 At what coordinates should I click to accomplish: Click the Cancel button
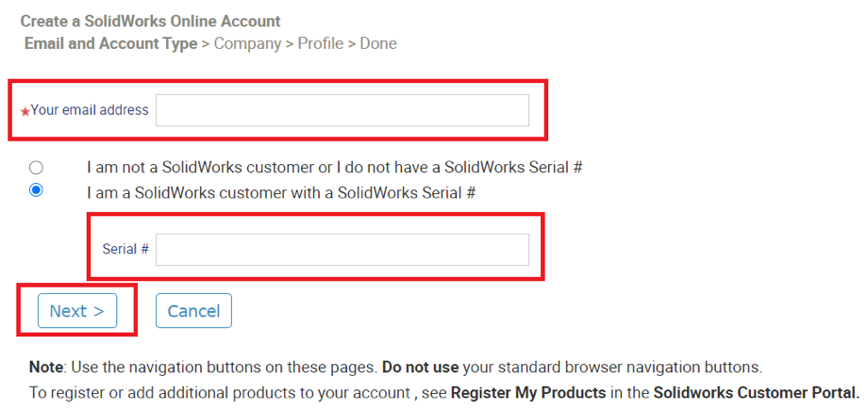click(193, 311)
